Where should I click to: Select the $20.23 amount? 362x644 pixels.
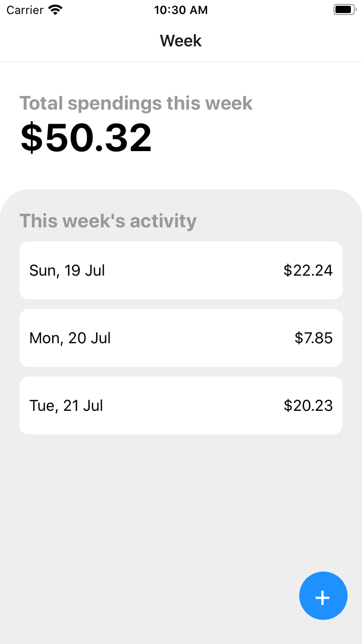(308, 406)
